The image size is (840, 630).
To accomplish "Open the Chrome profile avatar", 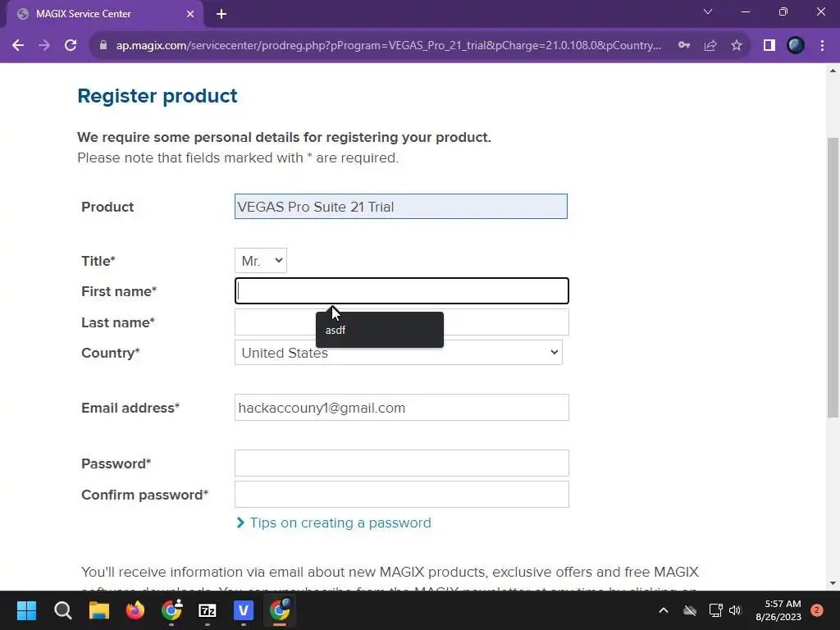I will point(796,46).
